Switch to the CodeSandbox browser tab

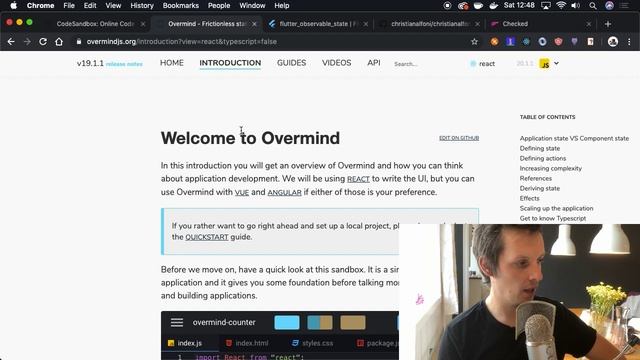(x=96, y=24)
